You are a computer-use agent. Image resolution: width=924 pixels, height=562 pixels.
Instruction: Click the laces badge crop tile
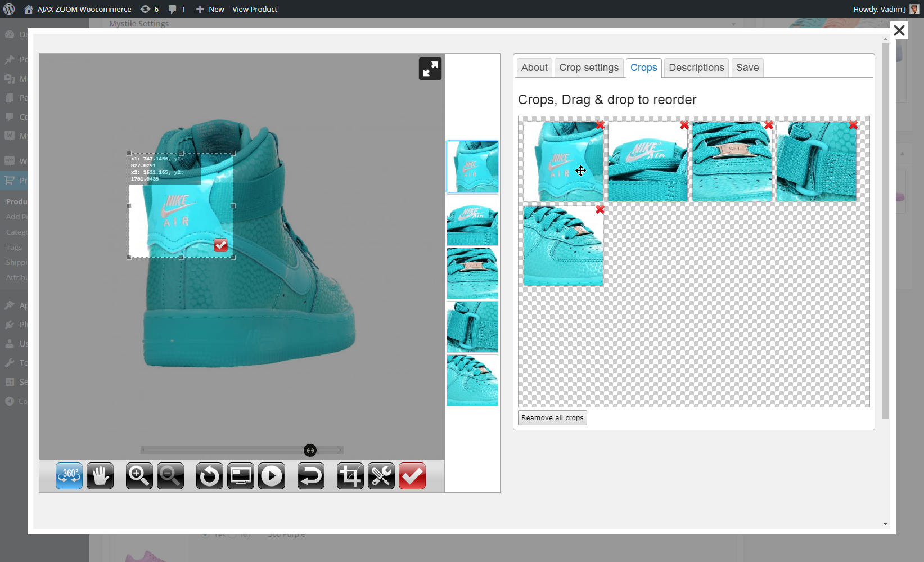pos(732,161)
